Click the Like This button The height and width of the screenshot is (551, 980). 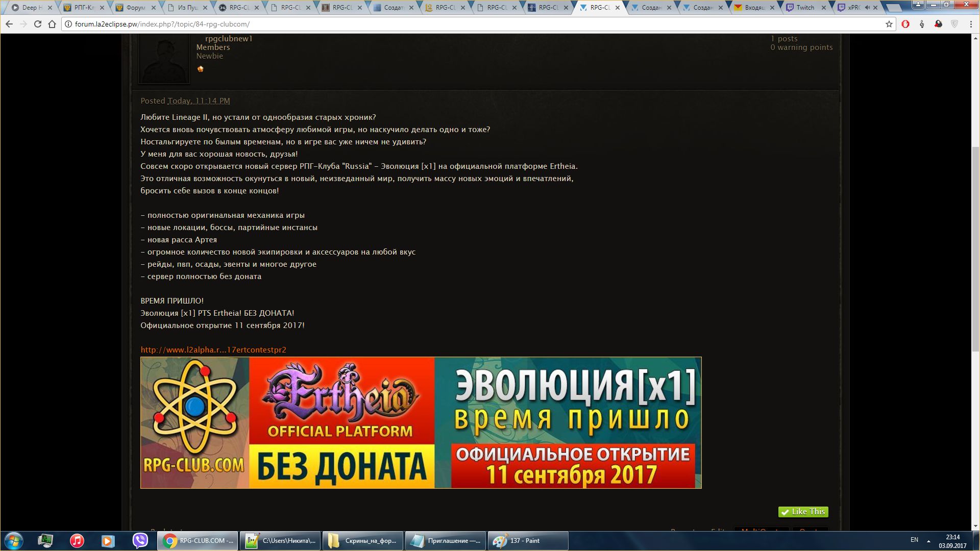pyautogui.click(x=803, y=512)
